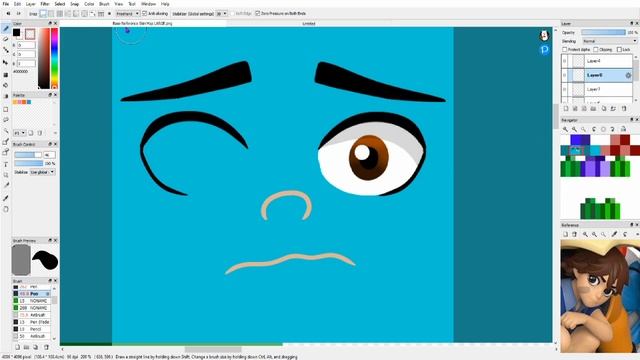The image size is (640, 360).
Task: Open the Window menu
Action: pyautogui.click(x=148, y=4)
